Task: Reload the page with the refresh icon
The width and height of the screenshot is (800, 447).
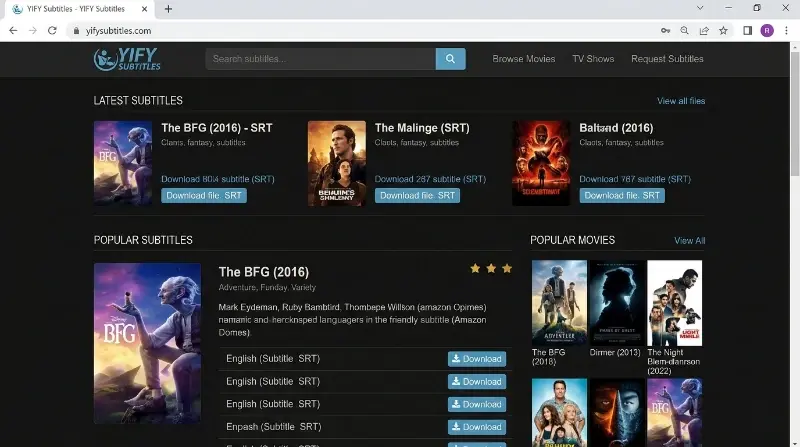Action: click(x=52, y=31)
